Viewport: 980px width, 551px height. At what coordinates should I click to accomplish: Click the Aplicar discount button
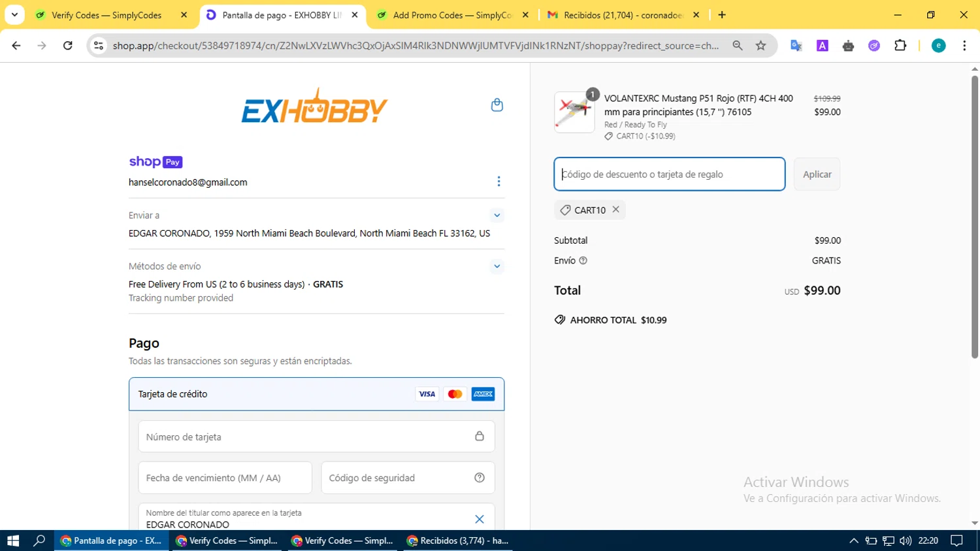[x=817, y=175]
